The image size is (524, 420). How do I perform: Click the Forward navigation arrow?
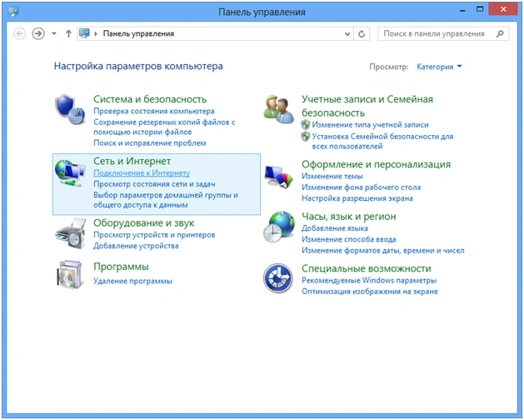point(38,34)
